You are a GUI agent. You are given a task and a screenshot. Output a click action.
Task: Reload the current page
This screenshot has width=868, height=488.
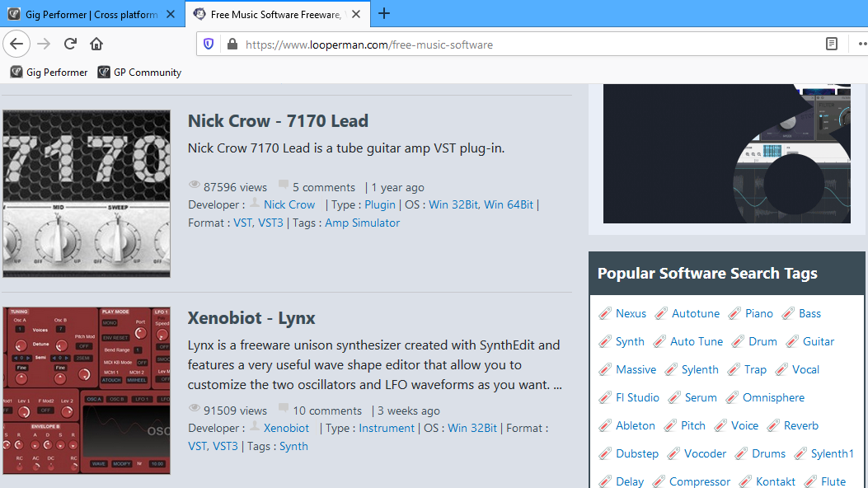[70, 45]
